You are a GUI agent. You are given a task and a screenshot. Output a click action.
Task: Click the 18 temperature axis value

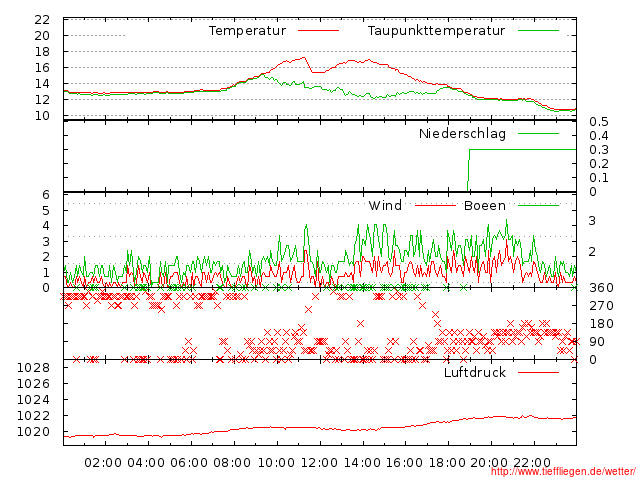click(42, 52)
